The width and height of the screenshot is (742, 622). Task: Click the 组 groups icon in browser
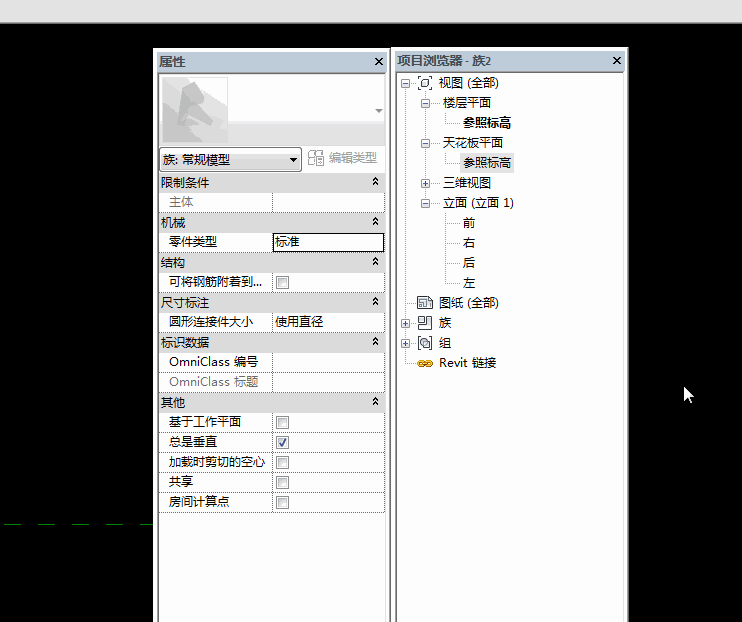point(425,343)
